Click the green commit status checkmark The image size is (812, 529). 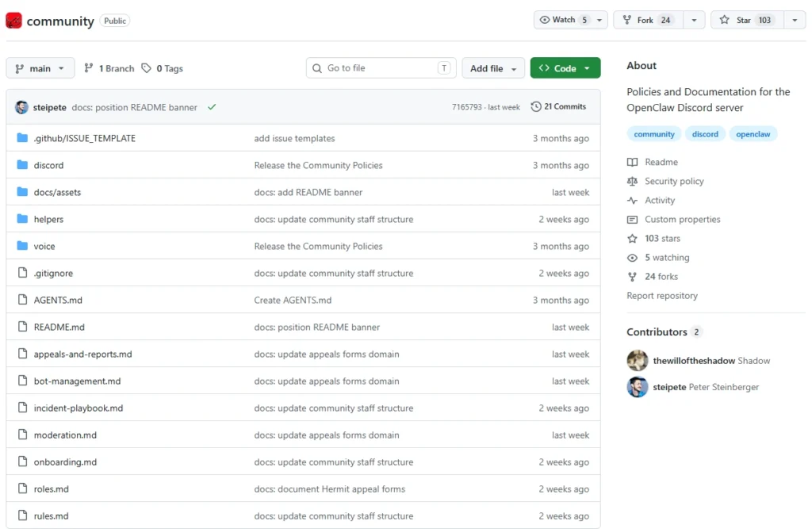(212, 107)
